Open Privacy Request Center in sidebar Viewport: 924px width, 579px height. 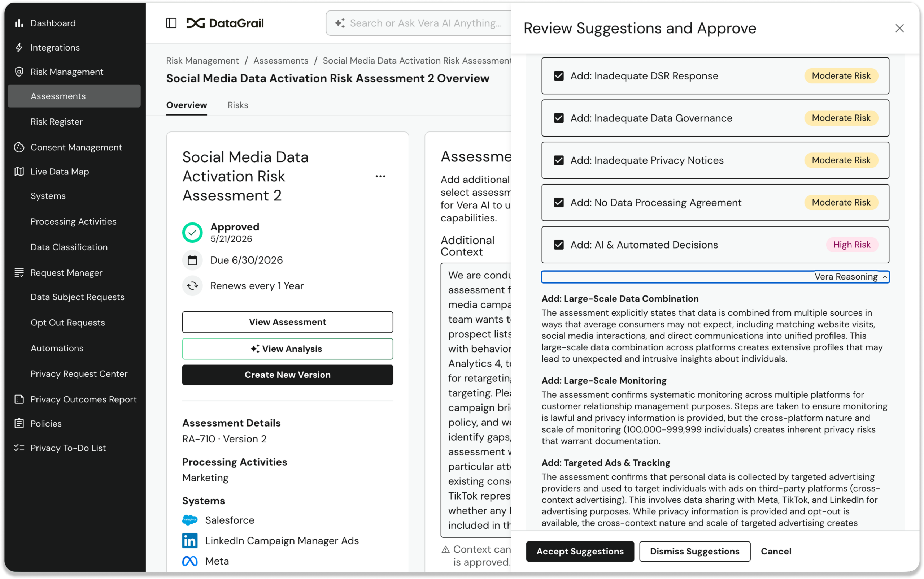[79, 373]
